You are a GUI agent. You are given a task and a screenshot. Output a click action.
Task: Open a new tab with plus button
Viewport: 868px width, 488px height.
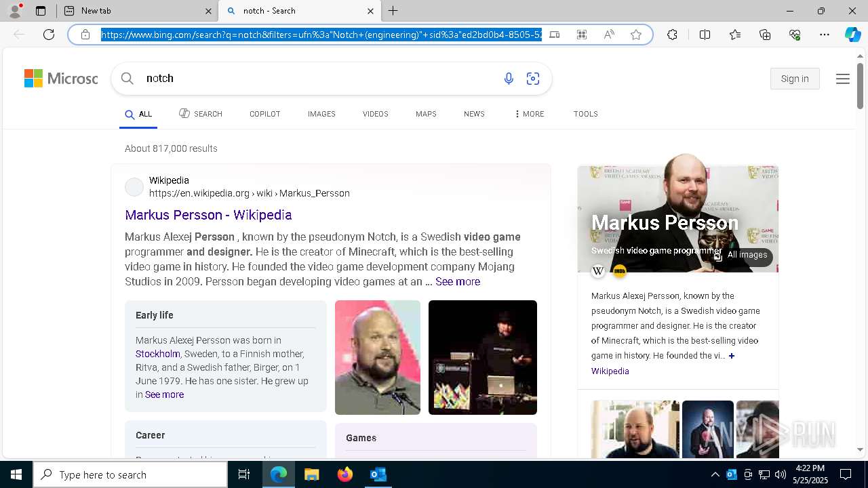(x=393, y=11)
